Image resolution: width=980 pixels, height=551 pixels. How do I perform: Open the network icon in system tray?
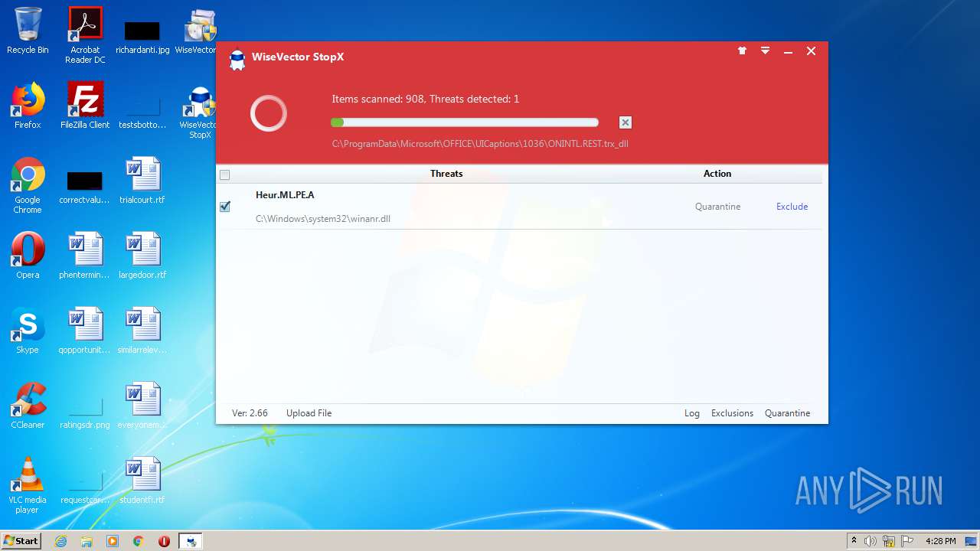tap(889, 541)
